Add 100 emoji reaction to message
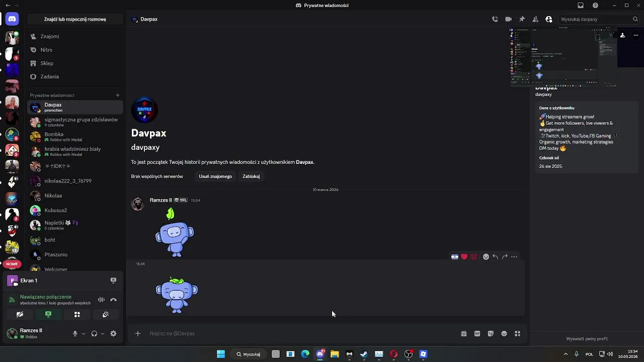The image size is (644, 362). point(473,256)
